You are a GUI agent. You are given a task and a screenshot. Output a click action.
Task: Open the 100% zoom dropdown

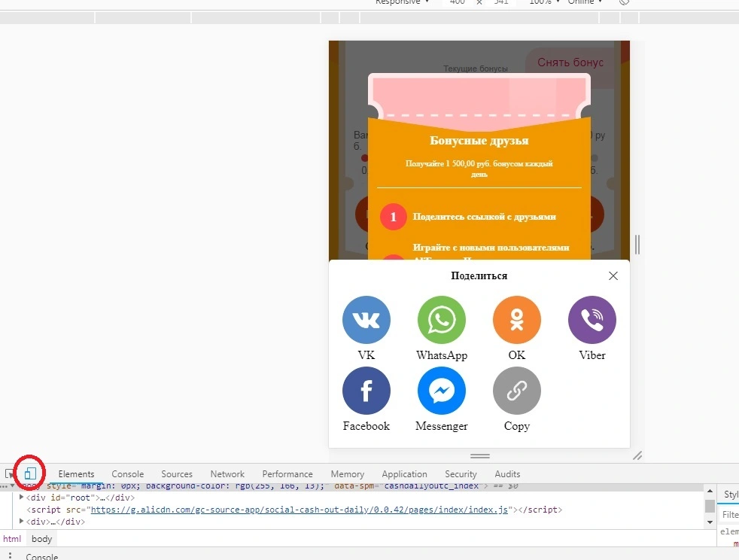coord(544,2)
